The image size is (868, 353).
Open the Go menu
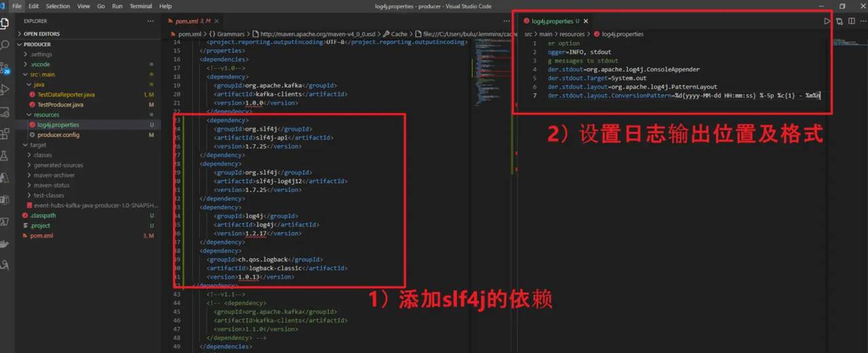tap(101, 6)
